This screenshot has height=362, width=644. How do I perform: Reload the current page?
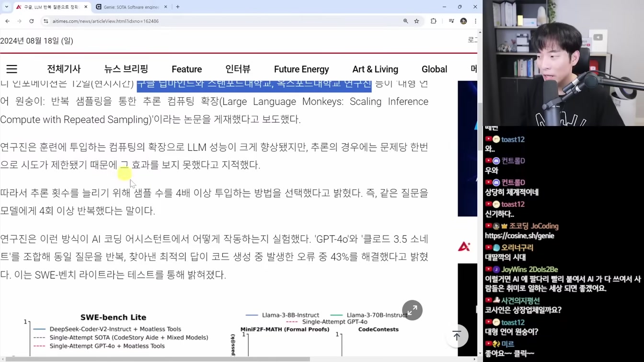[x=32, y=21]
